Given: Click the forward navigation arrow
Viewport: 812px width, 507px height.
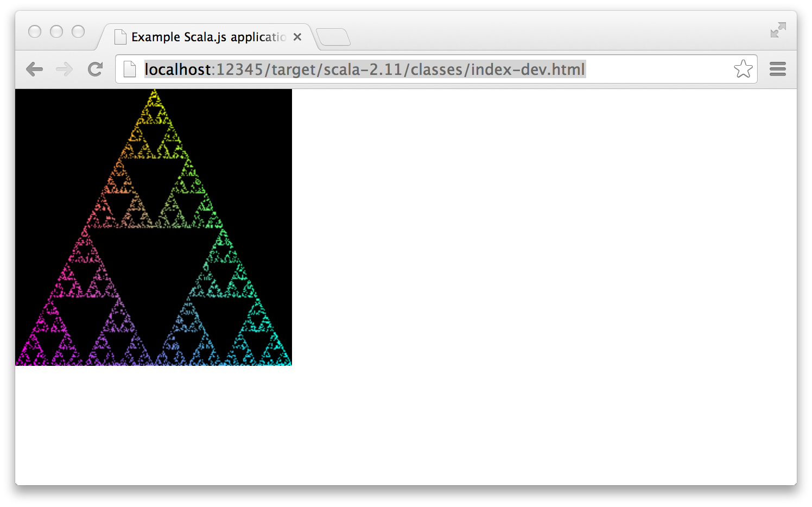Looking at the screenshot, I should coord(64,69).
